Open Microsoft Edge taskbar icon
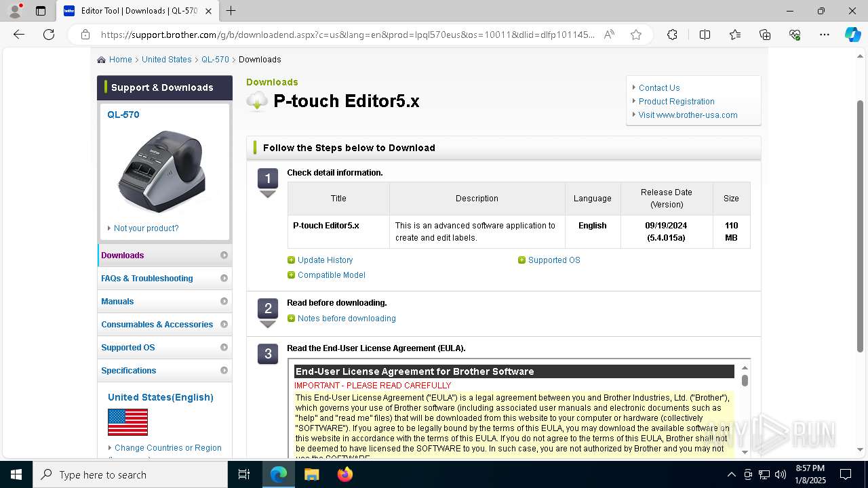 tap(279, 474)
